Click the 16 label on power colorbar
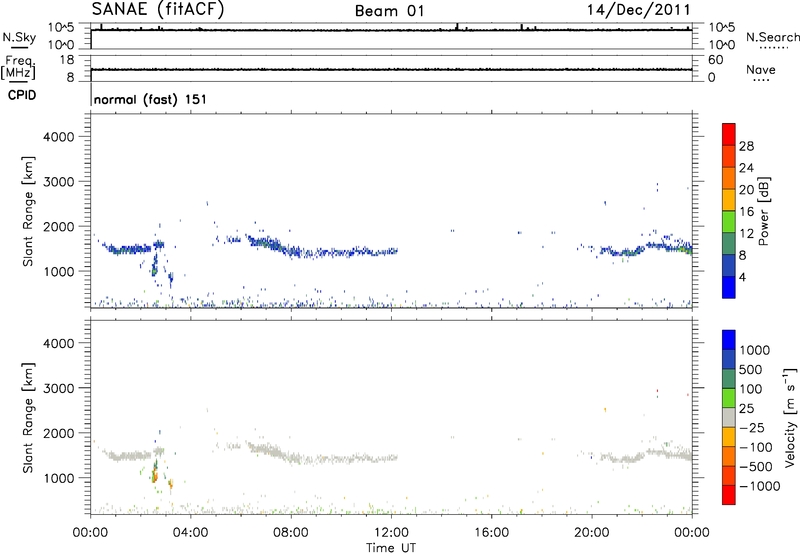This screenshot has height=554, width=800. pyautogui.click(x=746, y=212)
